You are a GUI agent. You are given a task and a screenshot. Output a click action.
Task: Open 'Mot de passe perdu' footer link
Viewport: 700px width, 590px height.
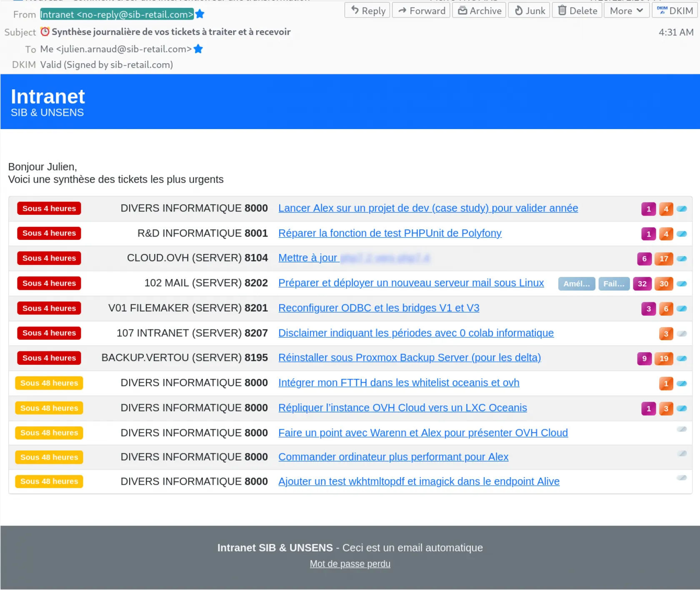[x=350, y=564]
